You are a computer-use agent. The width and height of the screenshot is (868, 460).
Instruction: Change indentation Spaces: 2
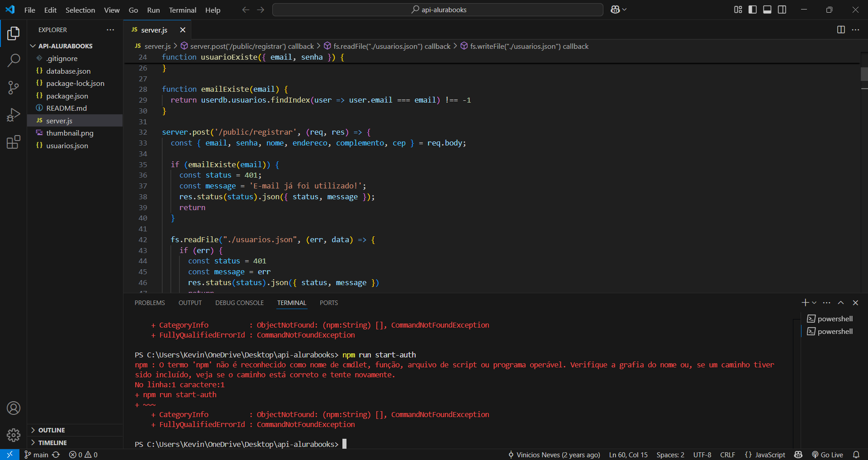coord(670,455)
